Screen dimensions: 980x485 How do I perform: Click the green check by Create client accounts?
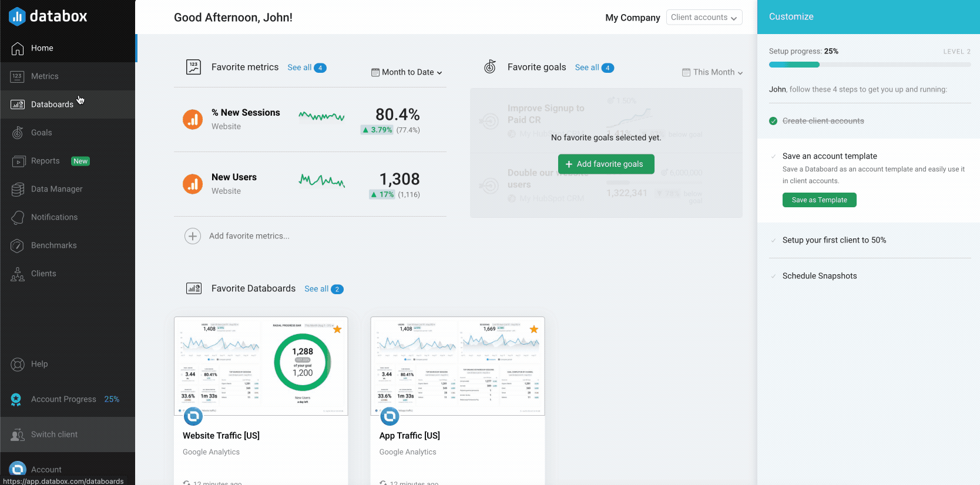coord(773,121)
